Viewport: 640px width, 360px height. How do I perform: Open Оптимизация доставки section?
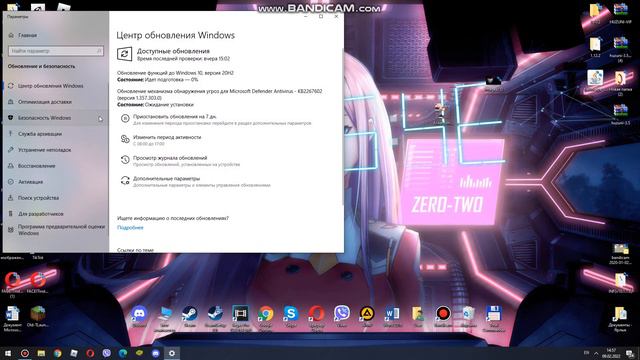tap(44, 102)
